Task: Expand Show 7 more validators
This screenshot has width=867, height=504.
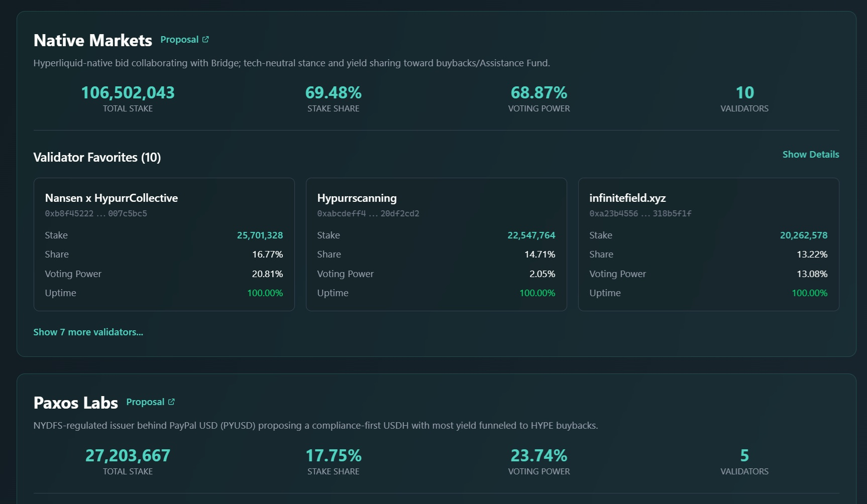Action: point(88,332)
